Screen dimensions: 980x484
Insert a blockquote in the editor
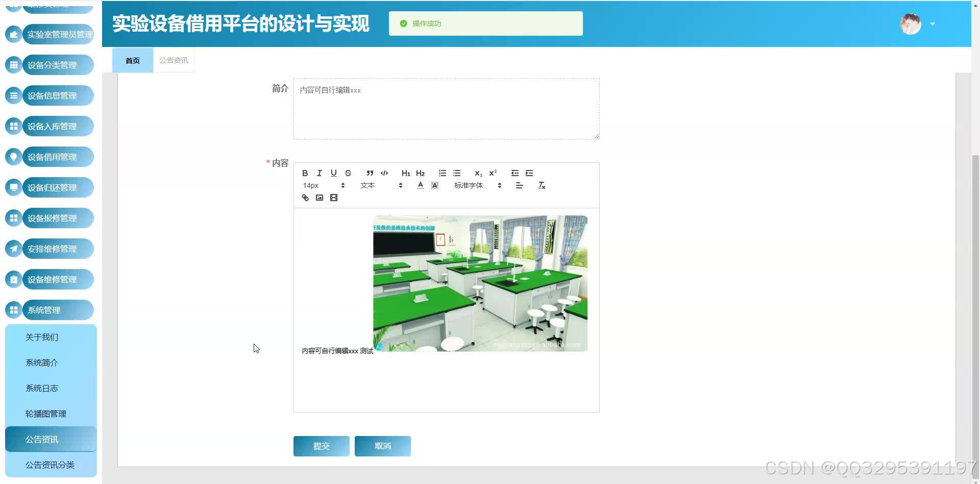370,173
